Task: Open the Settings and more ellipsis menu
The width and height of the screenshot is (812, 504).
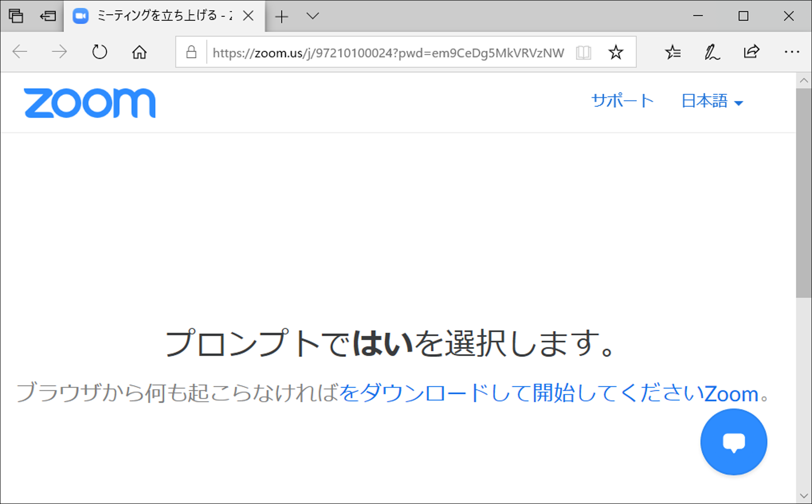Action: (x=791, y=52)
